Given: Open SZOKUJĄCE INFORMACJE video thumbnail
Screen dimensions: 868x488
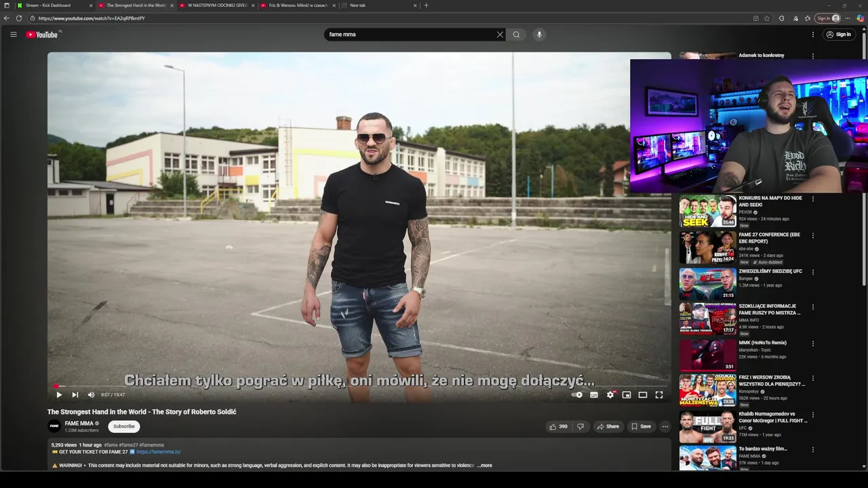Looking at the screenshot, I should click(x=707, y=319).
